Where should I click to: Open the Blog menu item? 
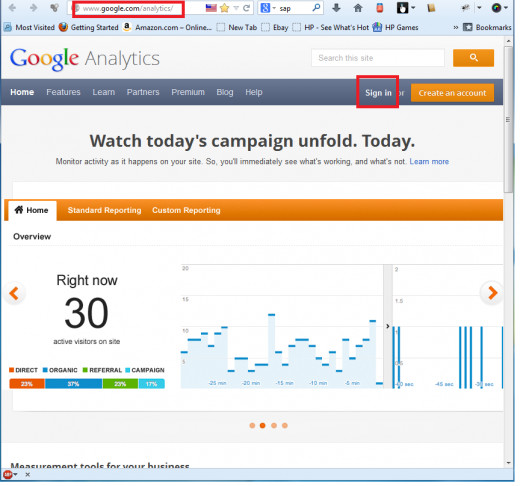(x=225, y=92)
